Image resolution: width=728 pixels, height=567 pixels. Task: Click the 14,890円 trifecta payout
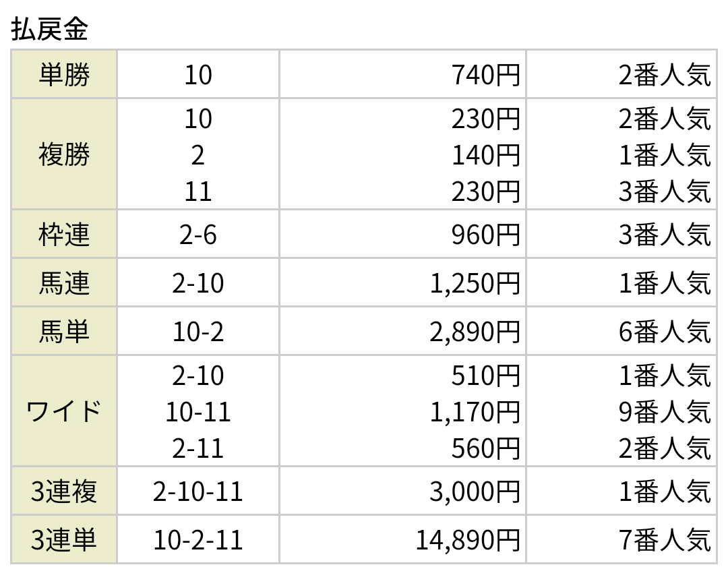point(468,540)
